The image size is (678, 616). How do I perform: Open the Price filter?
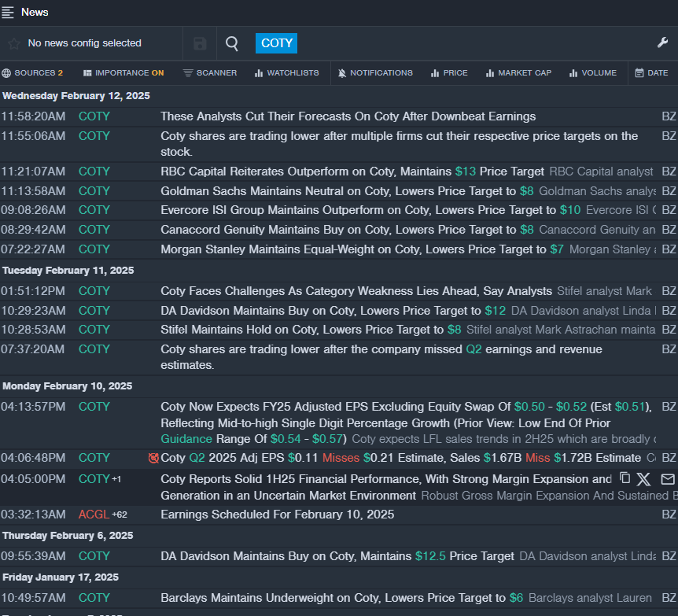click(x=448, y=73)
